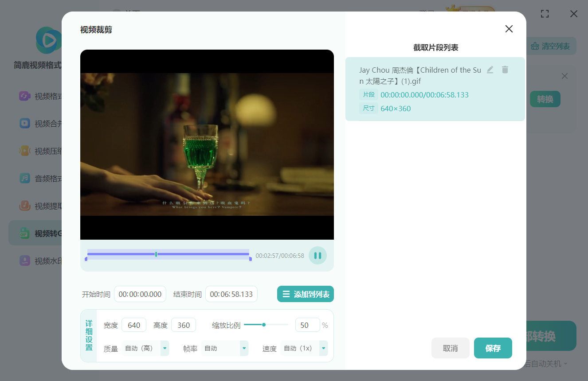Click the 转换 button behind the dialog
The image size is (588, 381).
pos(545,99)
